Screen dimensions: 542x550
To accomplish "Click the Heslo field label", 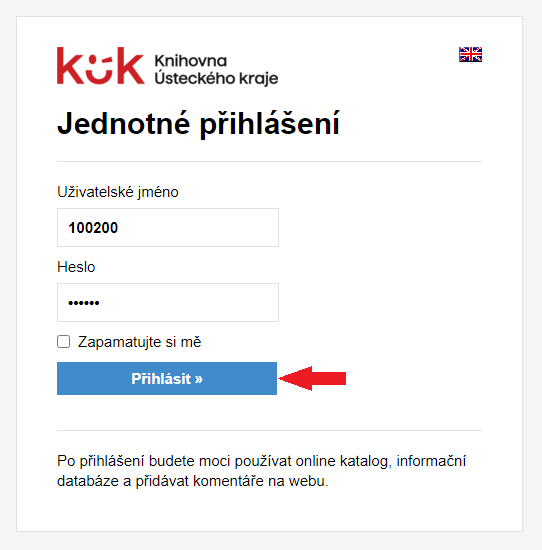I will [x=76, y=267].
